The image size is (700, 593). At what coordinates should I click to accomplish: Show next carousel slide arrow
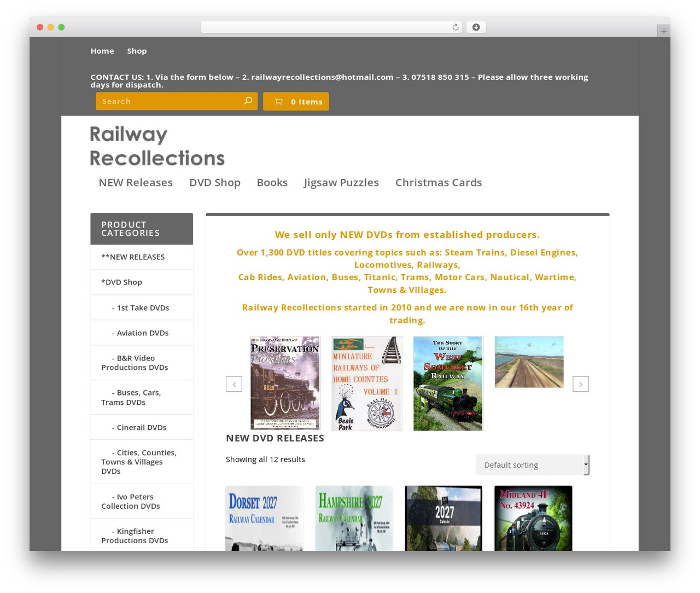click(x=581, y=384)
